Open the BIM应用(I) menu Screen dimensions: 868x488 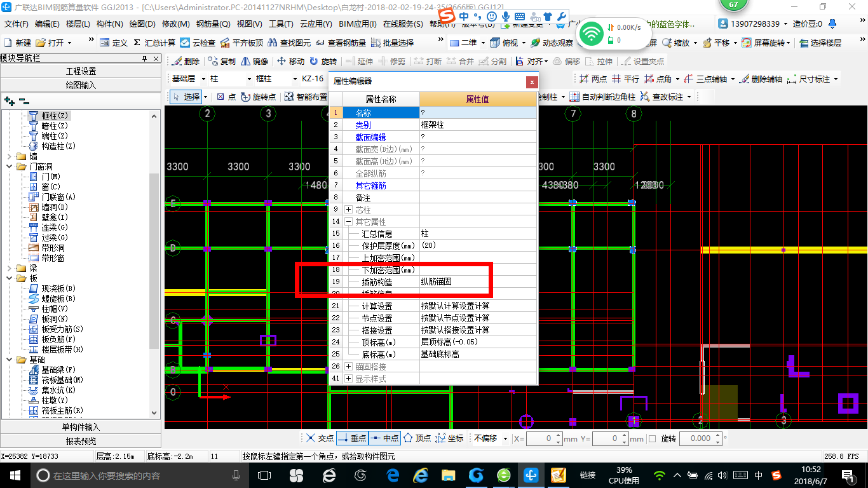pyautogui.click(x=357, y=24)
